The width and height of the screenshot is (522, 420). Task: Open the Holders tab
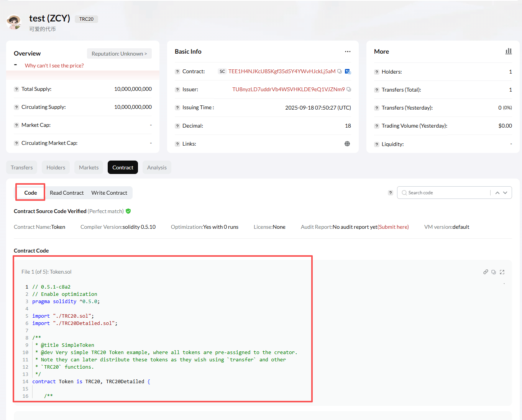click(56, 167)
